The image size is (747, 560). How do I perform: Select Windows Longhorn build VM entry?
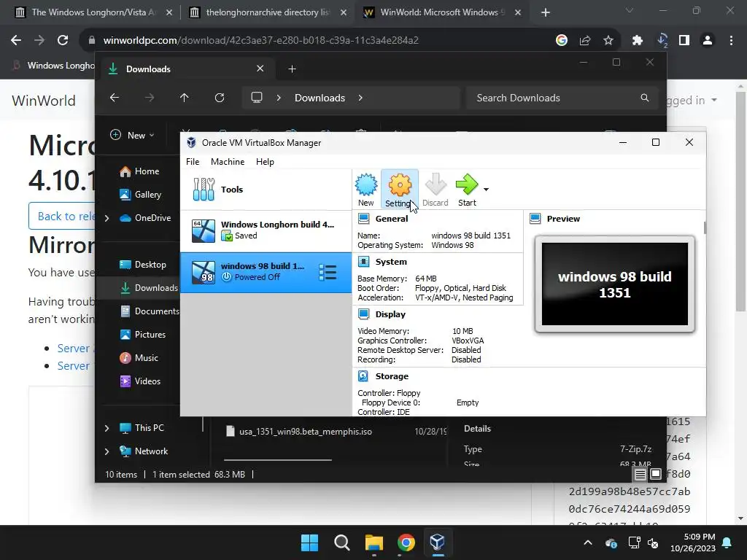coord(266,231)
